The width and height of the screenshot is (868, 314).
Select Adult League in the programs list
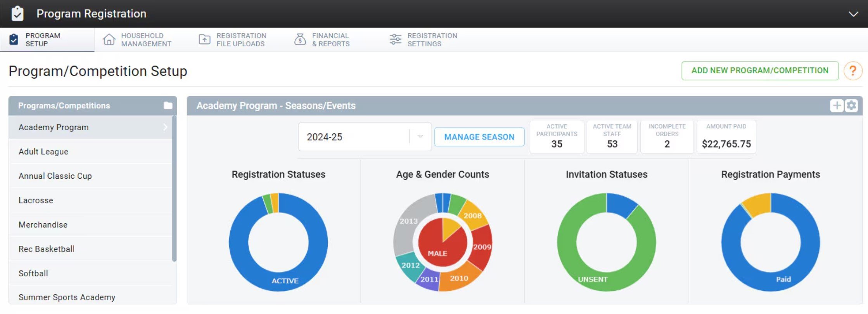(43, 152)
